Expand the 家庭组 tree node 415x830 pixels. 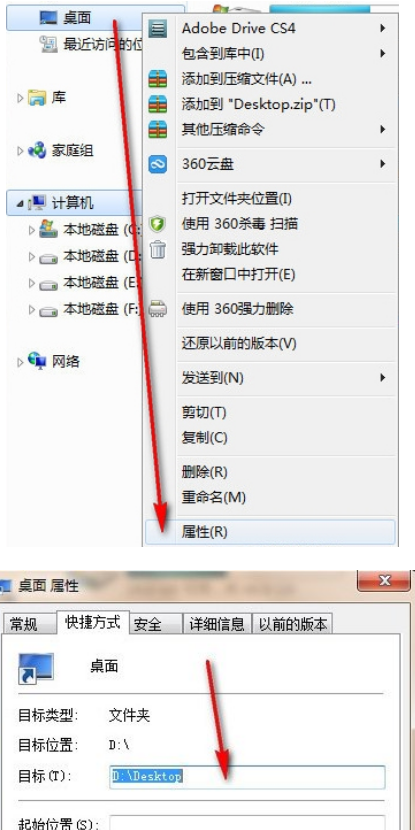[x=20, y=151]
